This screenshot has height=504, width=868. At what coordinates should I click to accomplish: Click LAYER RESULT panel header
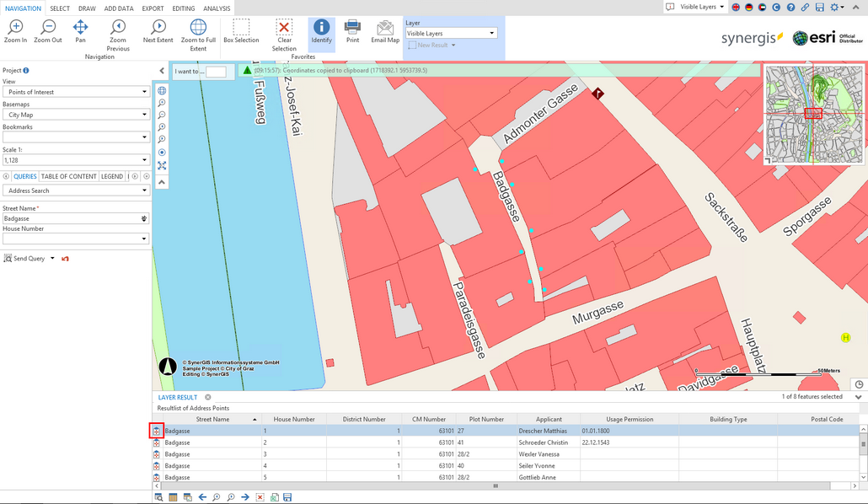pos(177,396)
